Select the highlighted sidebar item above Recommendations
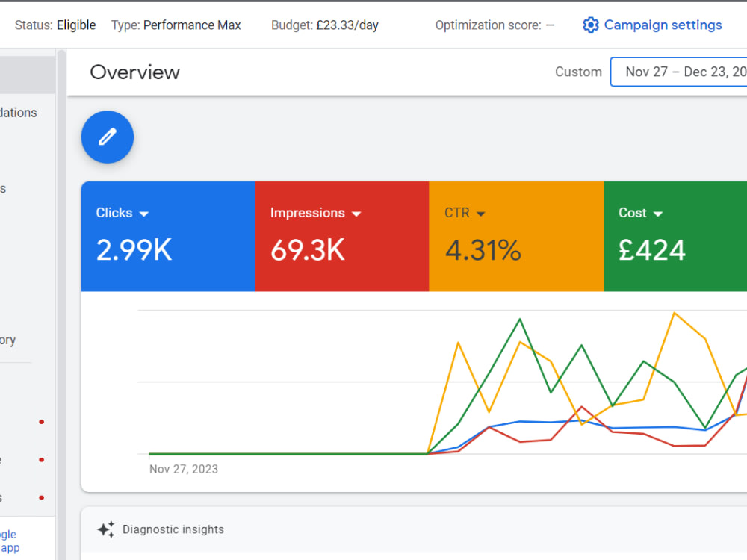Image resolution: width=747 pixels, height=560 pixels. pos(28,75)
